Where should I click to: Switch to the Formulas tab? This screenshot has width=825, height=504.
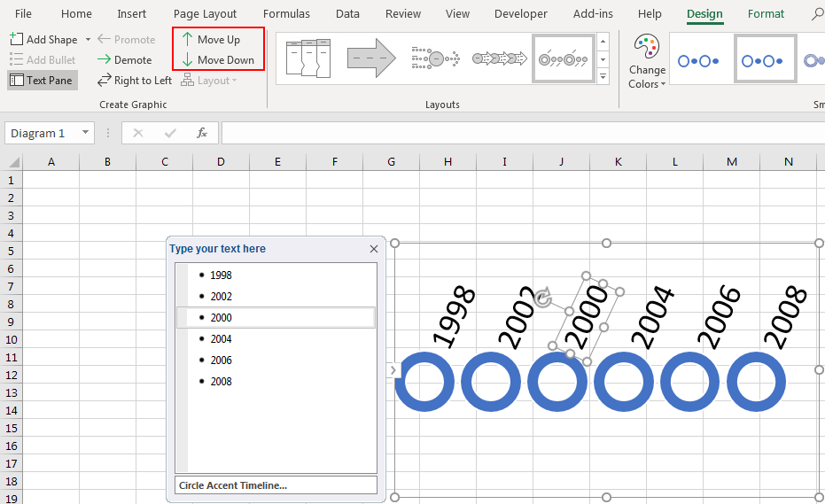(x=287, y=13)
